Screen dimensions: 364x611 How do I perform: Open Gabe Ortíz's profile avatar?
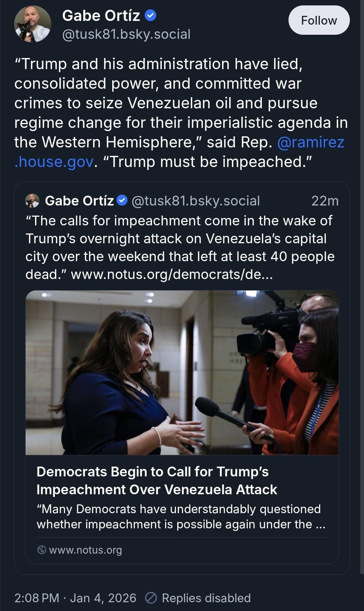pyautogui.click(x=32, y=24)
